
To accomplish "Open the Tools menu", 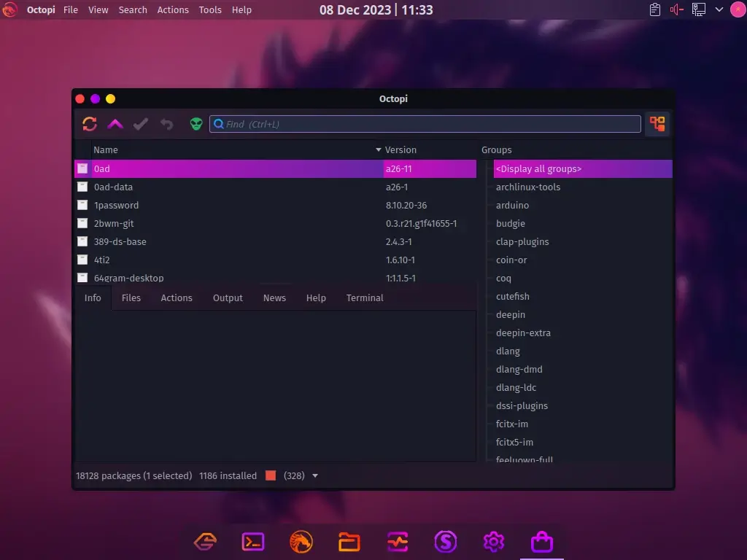I will click(x=210, y=9).
